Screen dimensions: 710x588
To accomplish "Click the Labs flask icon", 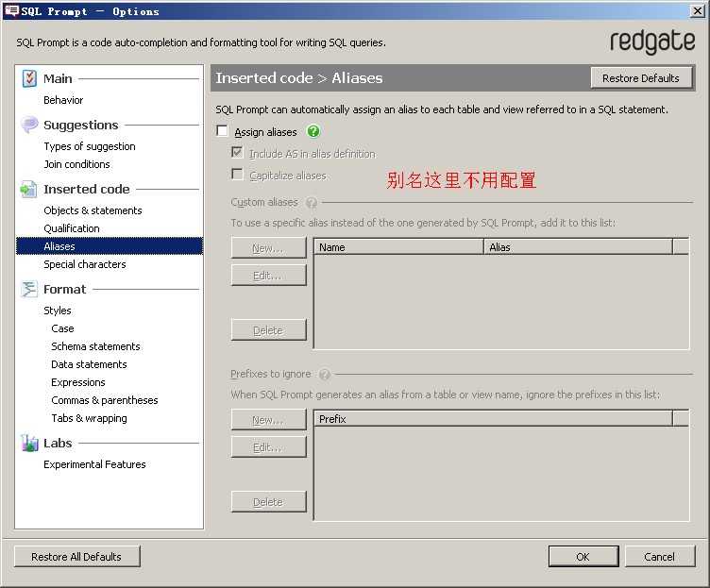I will pyautogui.click(x=29, y=444).
